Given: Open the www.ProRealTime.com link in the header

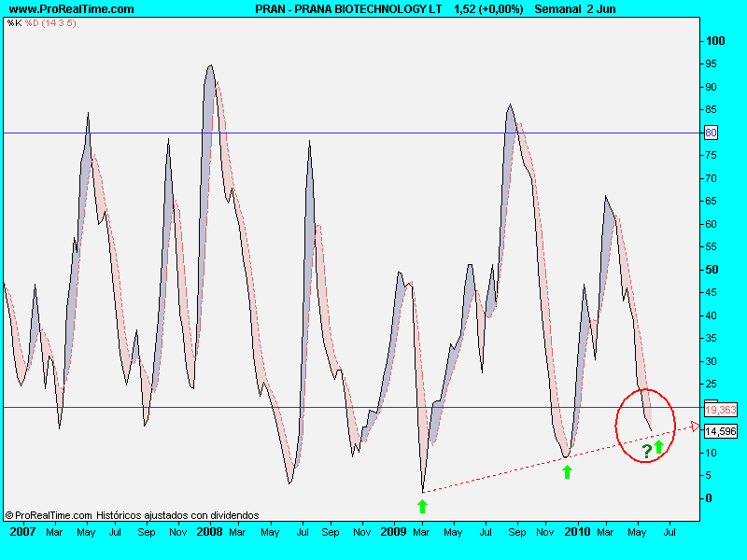Looking at the screenshot, I should coord(72,9).
